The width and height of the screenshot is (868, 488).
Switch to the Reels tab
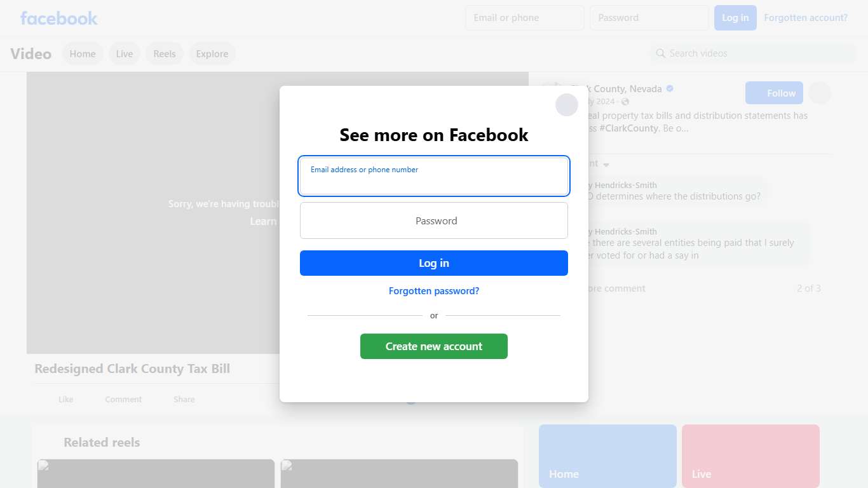click(165, 54)
